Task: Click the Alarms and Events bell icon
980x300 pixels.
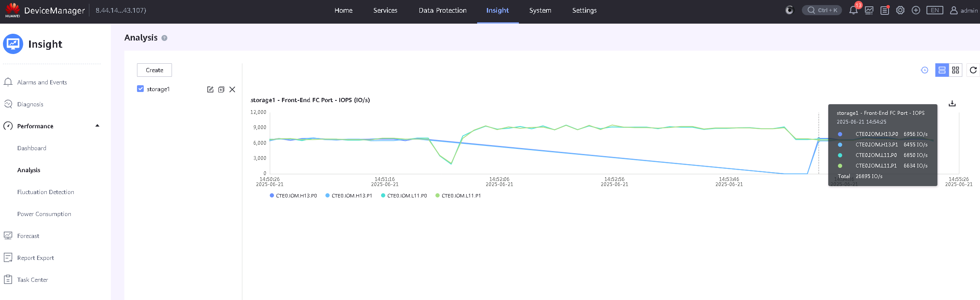Action: [8, 82]
